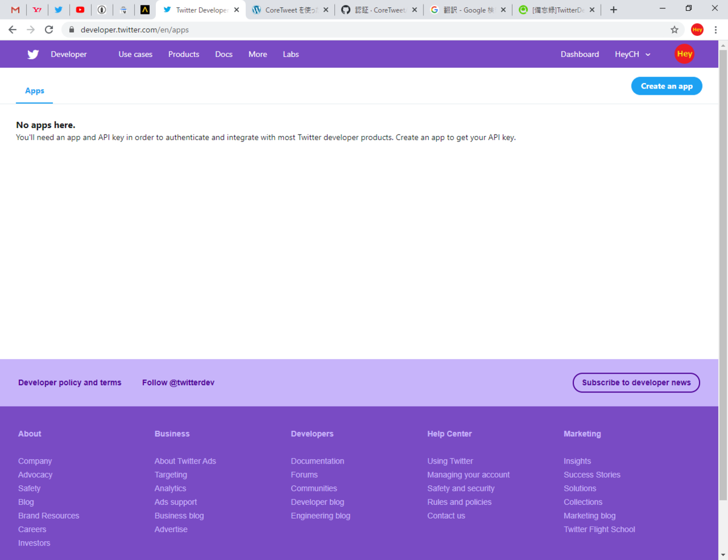Open the pinned Gmail tab
Image resolution: width=728 pixels, height=560 pixels.
[x=15, y=10]
